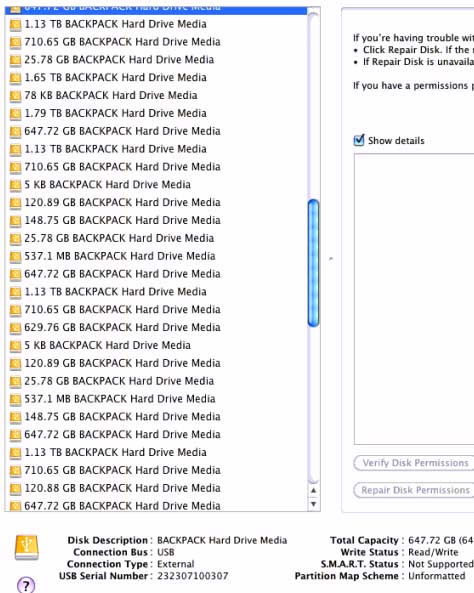Viewport: 474px width, 593px height.
Task: Select 120.89 GB row directly below 629.76 GB's 5 KB row
Action: click(156, 363)
